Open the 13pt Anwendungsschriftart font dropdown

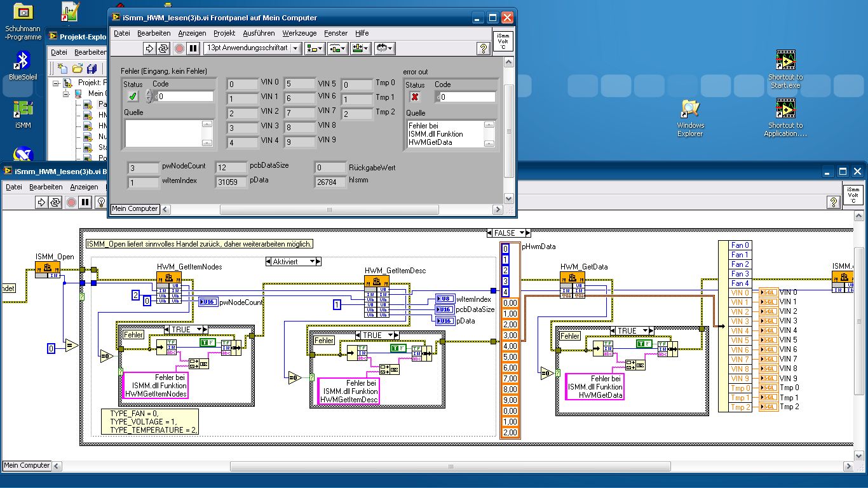coord(252,48)
